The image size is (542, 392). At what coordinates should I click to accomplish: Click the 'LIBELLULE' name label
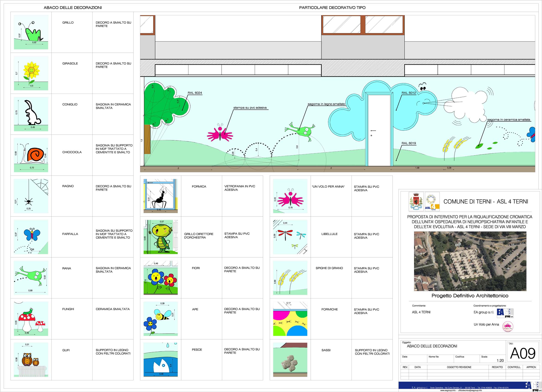click(329, 234)
